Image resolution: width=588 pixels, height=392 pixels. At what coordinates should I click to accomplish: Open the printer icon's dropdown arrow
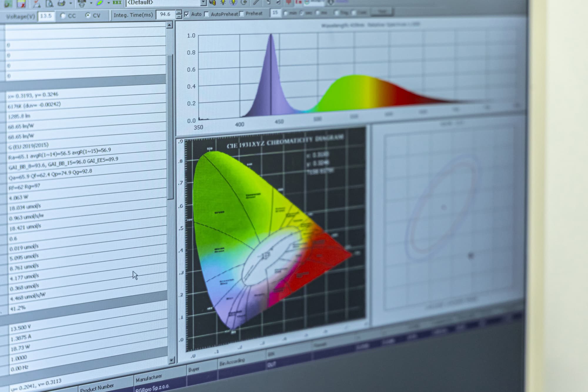point(71,3)
